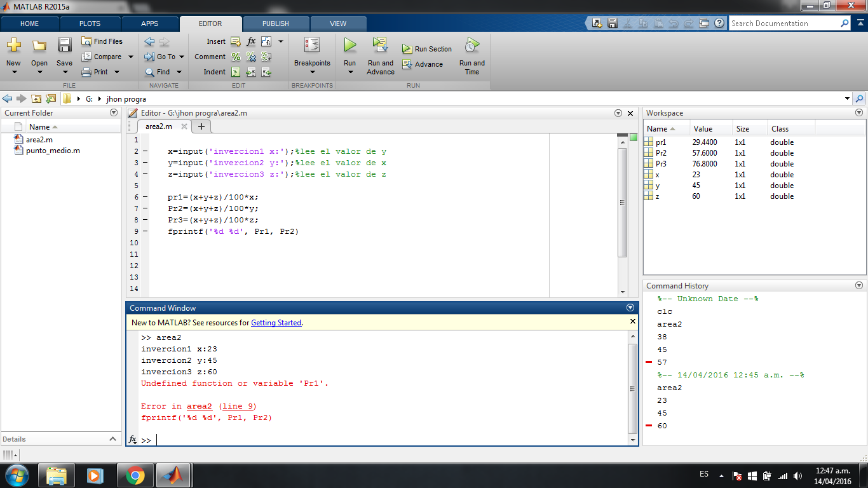Click the Smart indent icon
This screenshot has width=868, height=488.
(x=236, y=72)
